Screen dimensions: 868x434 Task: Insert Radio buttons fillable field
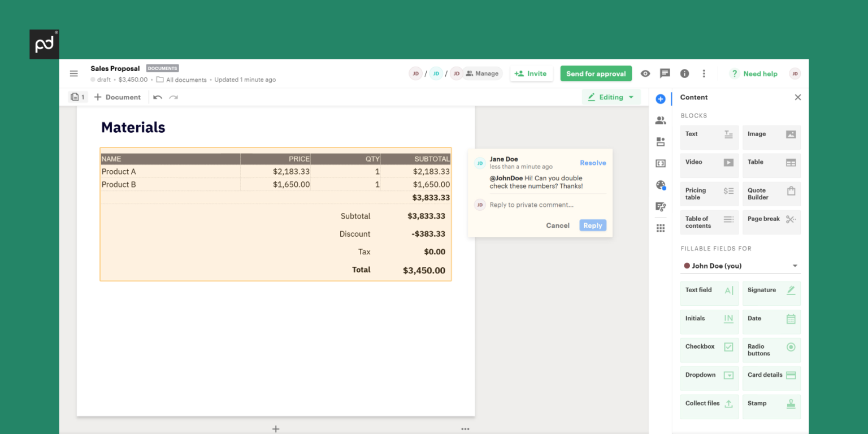[x=771, y=350]
